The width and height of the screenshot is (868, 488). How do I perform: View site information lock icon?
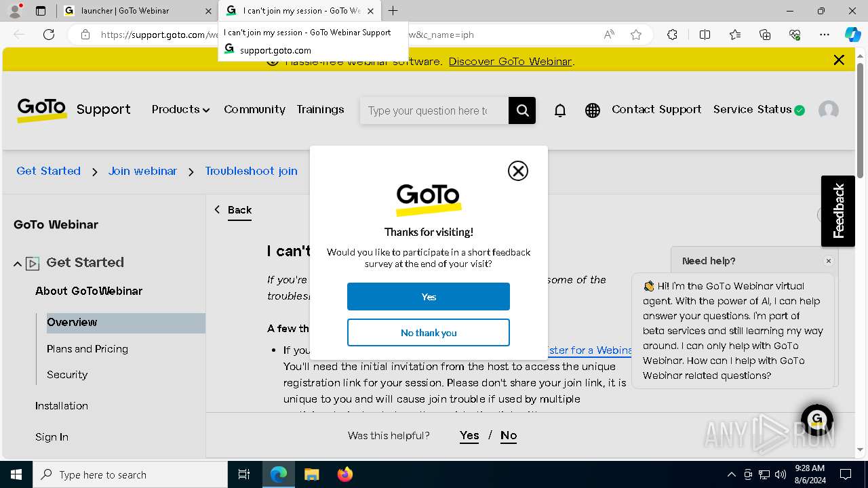tap(85, 35)
